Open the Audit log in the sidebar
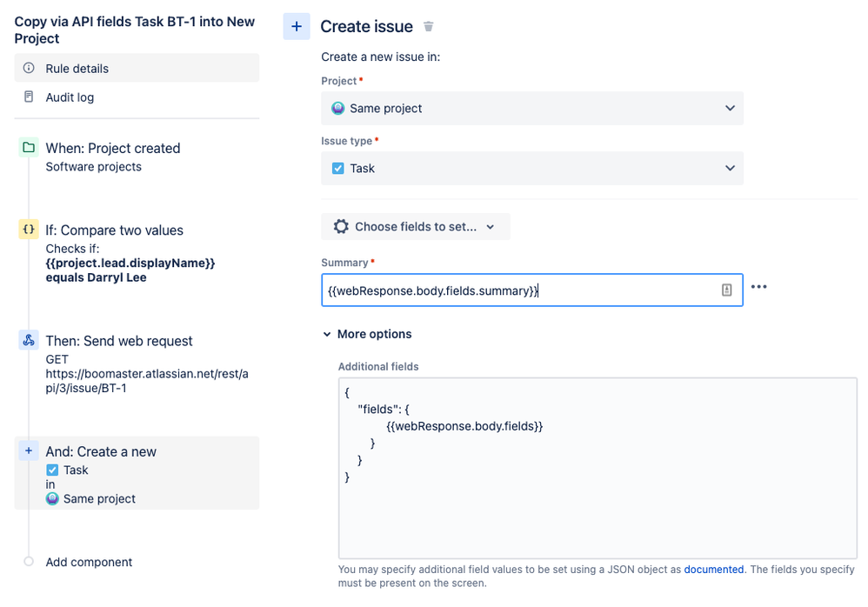Image resolution: width=868 pixels, height=607 pixels. tap(70, 97)
